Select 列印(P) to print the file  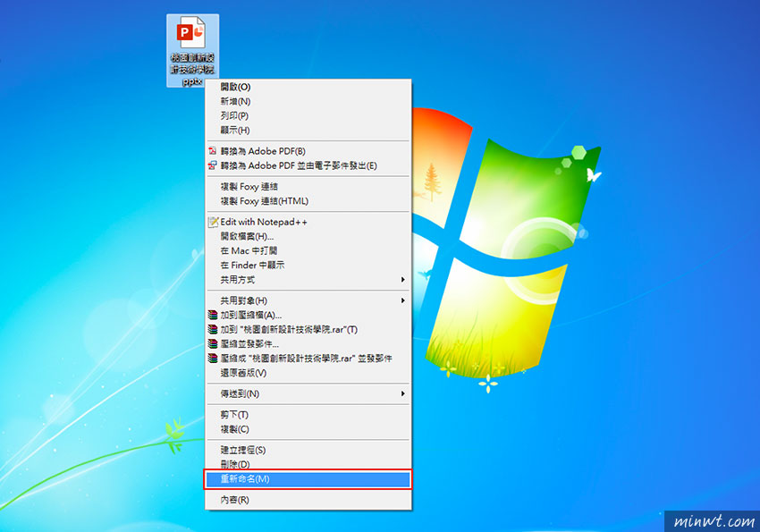click(308, 116)
